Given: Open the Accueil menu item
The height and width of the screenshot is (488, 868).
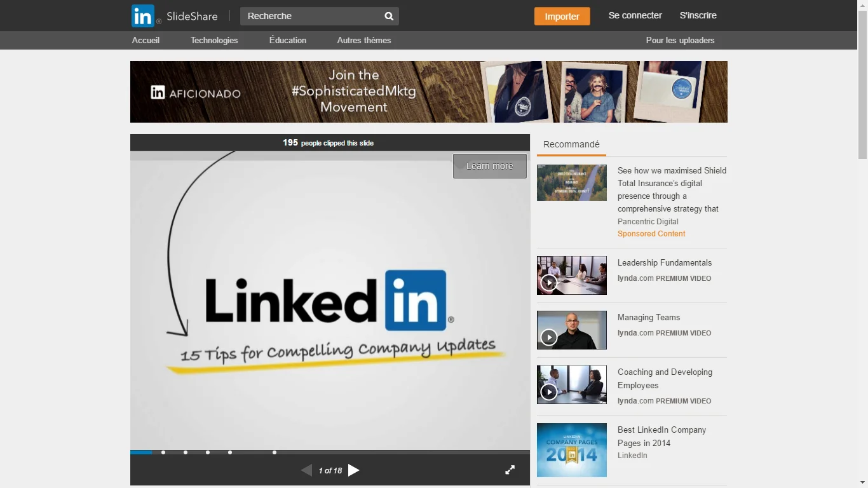Looking at the screenshot, I should click(x=146, y=40).
